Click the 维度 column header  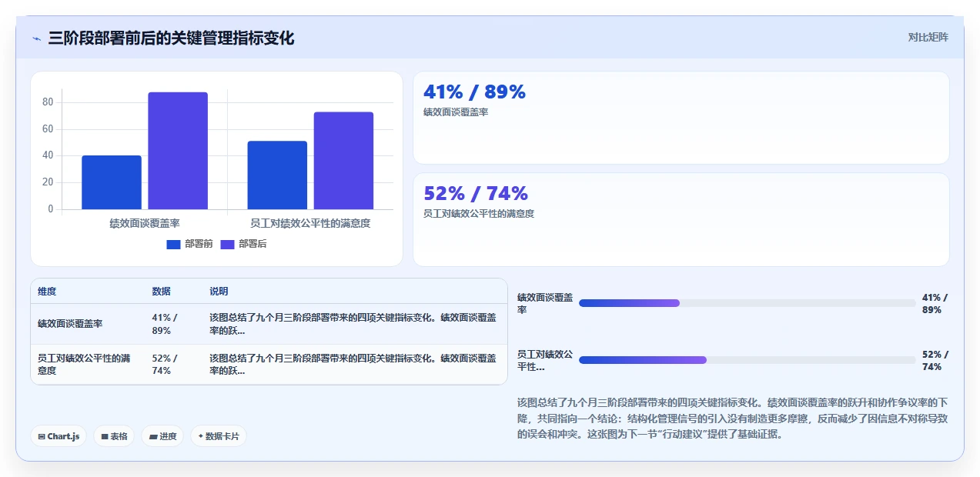click(x=47, y=292)
